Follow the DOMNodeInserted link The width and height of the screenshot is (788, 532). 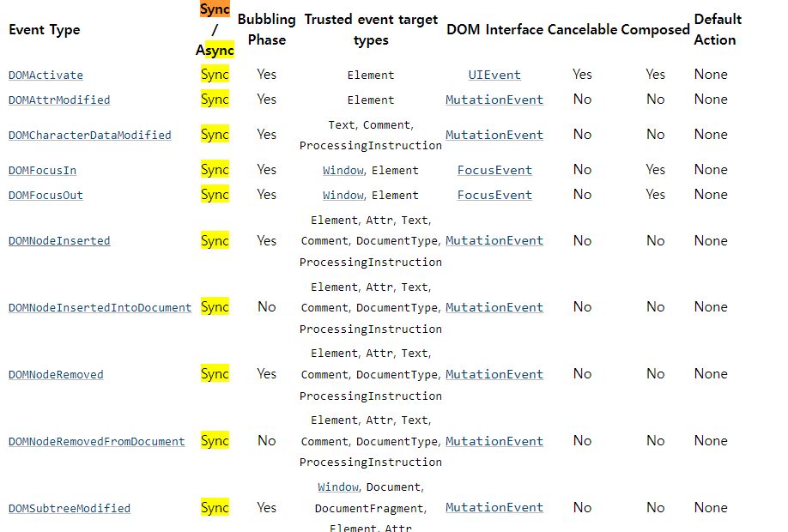(59, 240)
